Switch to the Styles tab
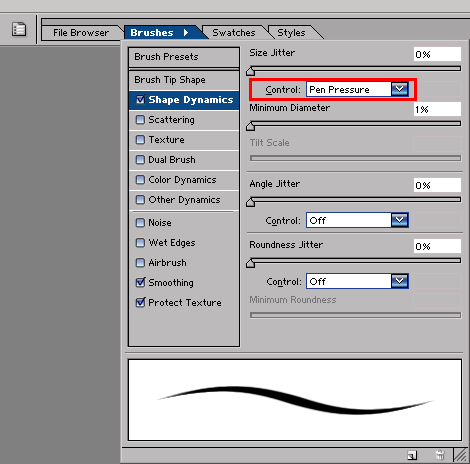470x464 pixels. point(291,33)
